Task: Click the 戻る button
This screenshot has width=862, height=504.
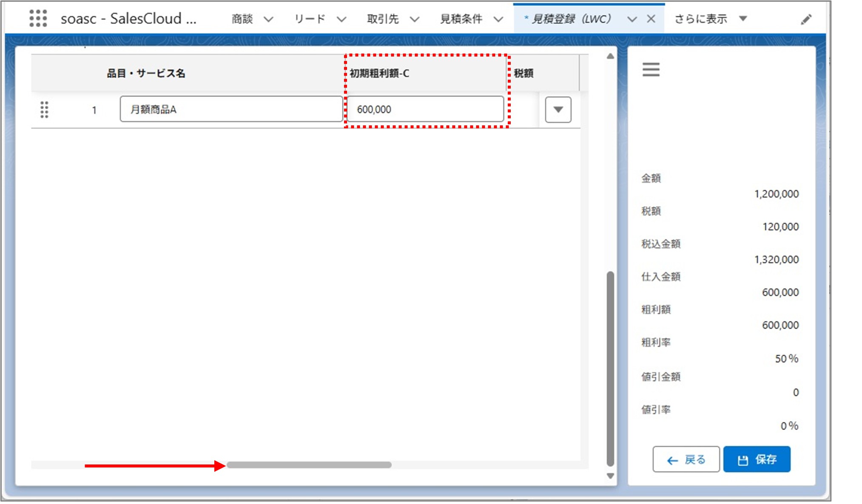Action: pyautogui.click(x=686, y=459)
